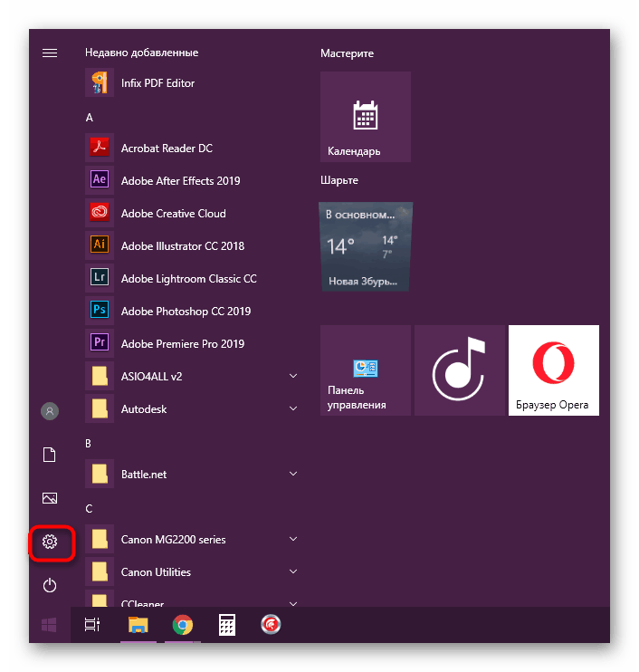The height and width of the screenshot is (672, 639).
Task: Click the Мастерите group title
Action: tap(347, 53)
